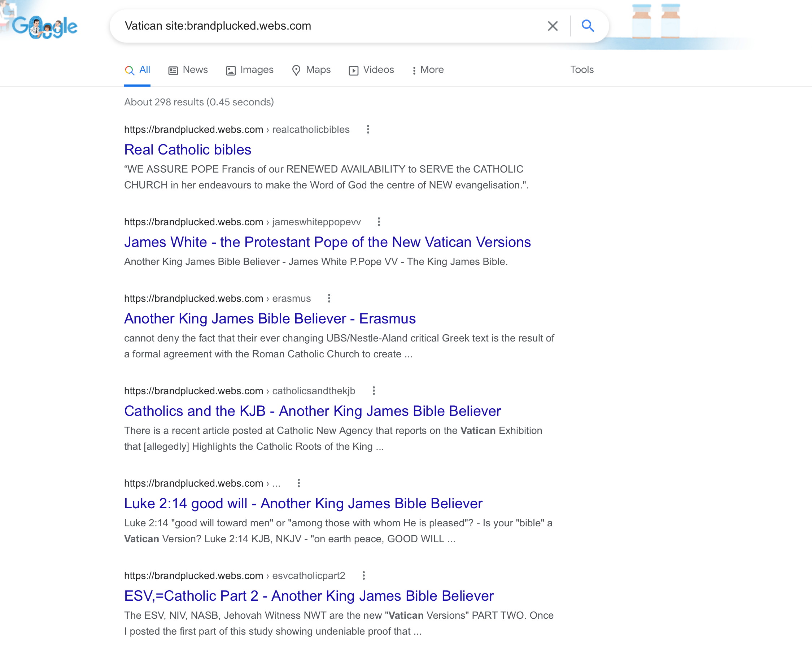The image size is (812, 648).
Task: Click the vaccine vials doodle illustration
Action: [656, 22]
